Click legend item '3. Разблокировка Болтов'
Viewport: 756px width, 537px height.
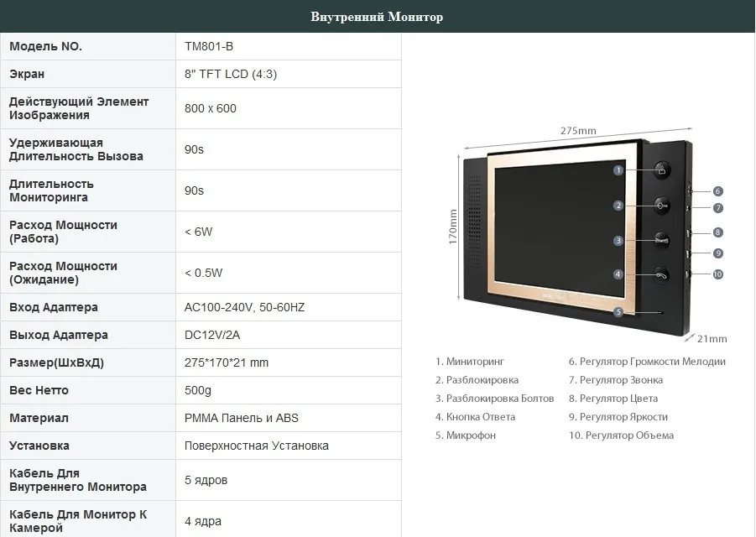pos(495,399)
